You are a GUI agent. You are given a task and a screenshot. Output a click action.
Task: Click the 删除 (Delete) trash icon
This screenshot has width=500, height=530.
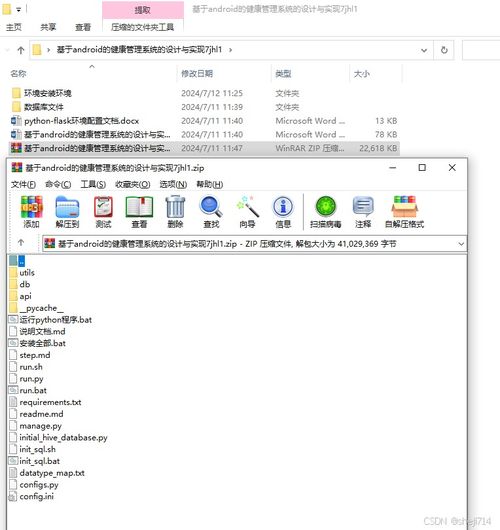point(175,212)
